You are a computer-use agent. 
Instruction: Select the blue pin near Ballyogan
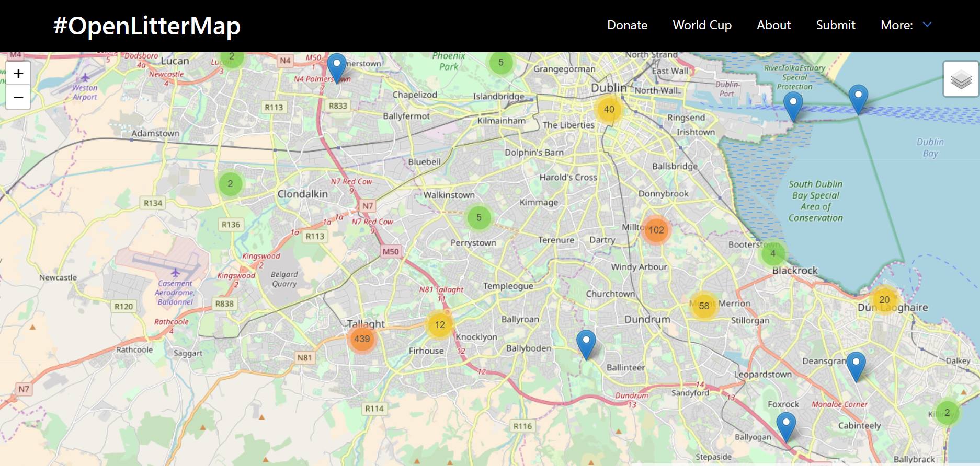[786, 427]
